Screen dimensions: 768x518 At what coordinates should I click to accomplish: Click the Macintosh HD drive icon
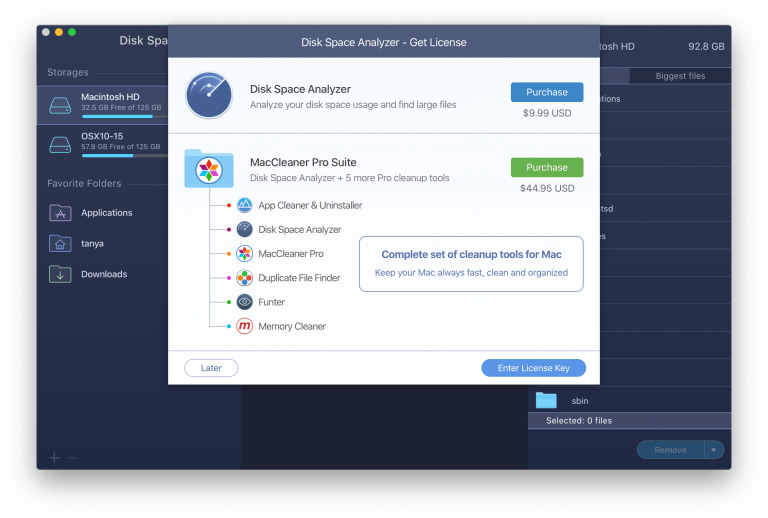[x=60, y=105]
